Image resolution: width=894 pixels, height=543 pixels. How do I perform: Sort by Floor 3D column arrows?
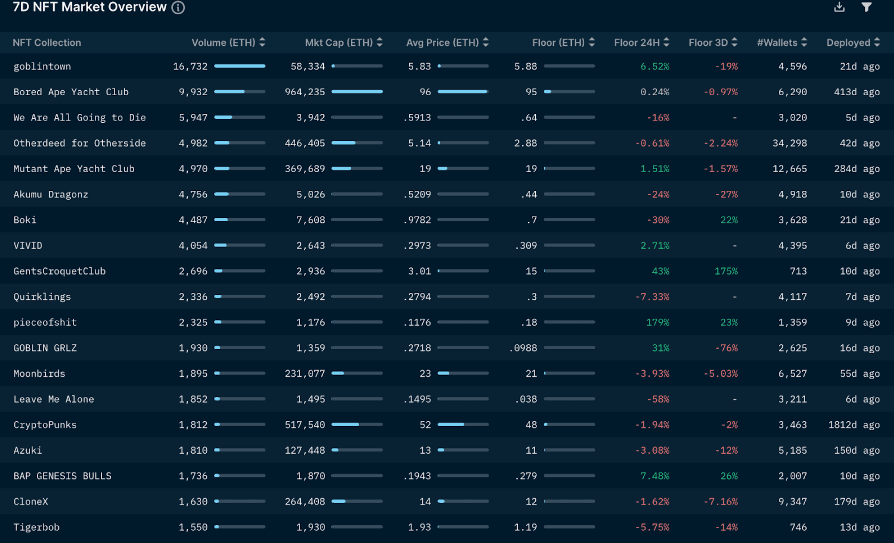[734, 42]
